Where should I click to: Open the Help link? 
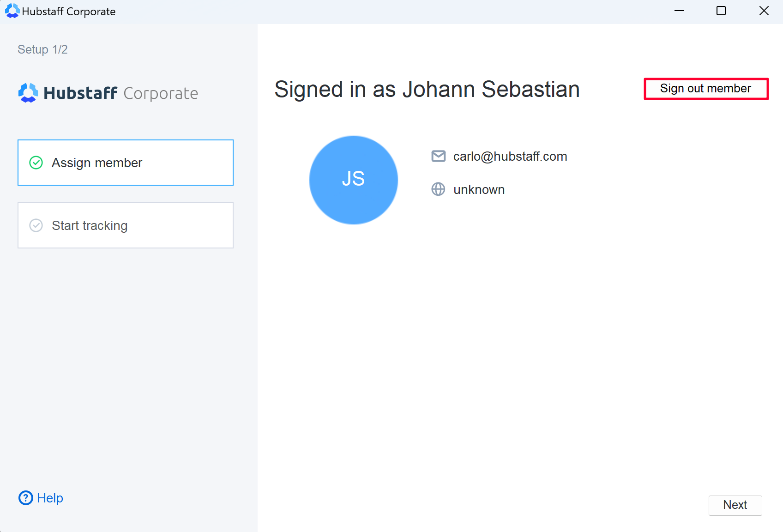pyautogui.click(x=50, y=498)
